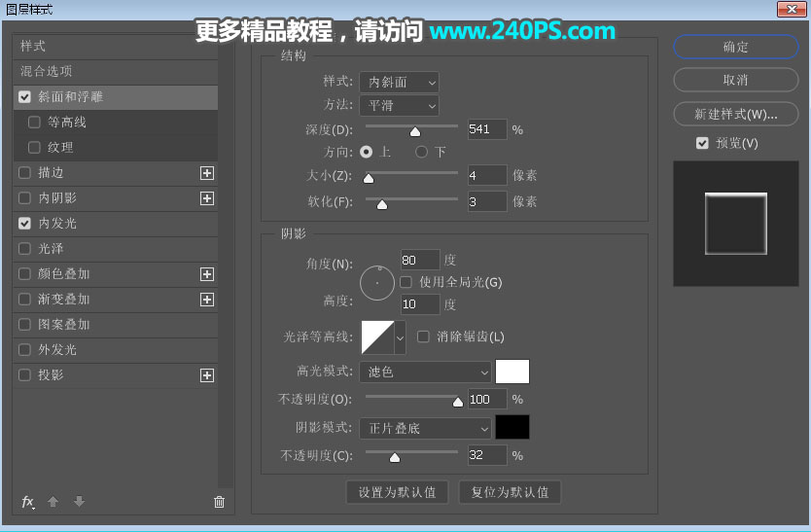Open white highlight color swatch

click(512, 372)
